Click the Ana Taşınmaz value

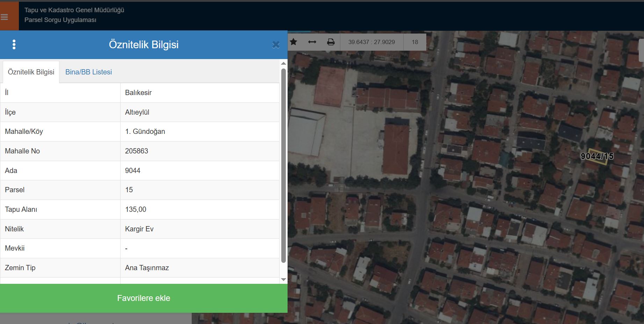[x=147, y=268]
